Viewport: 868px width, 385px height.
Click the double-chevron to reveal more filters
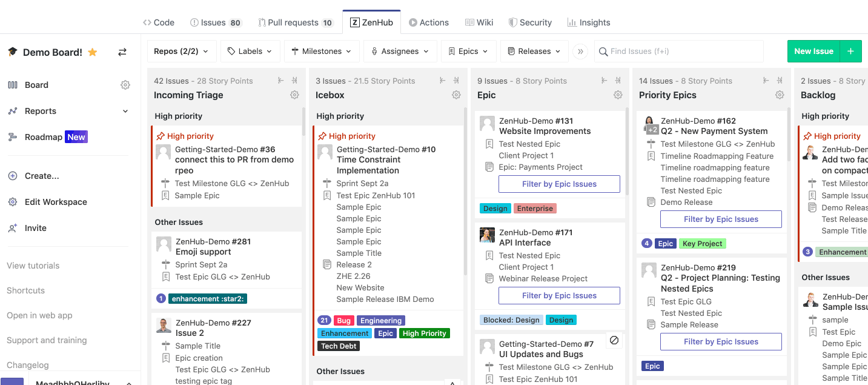point(580,52)
